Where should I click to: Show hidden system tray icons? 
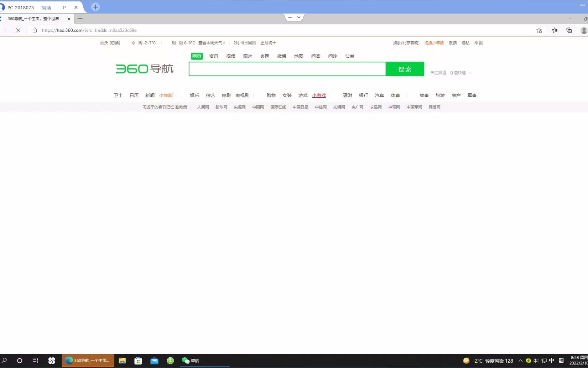tap(520, 361)
